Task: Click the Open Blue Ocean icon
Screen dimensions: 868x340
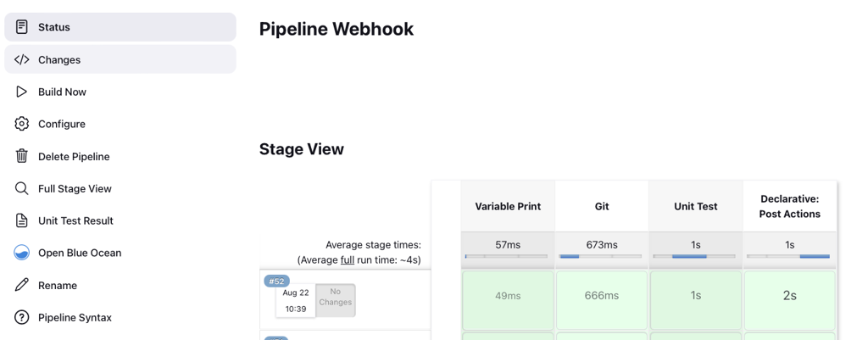Action: [21, 253]
